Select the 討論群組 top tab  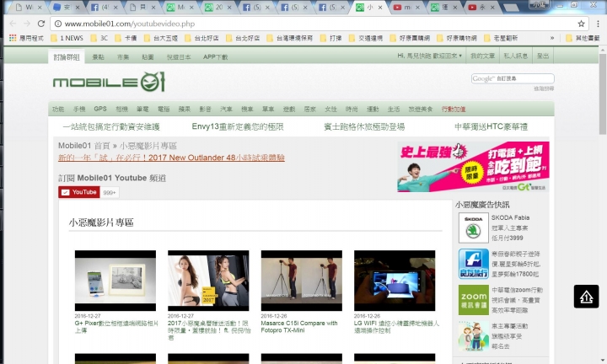67,56
